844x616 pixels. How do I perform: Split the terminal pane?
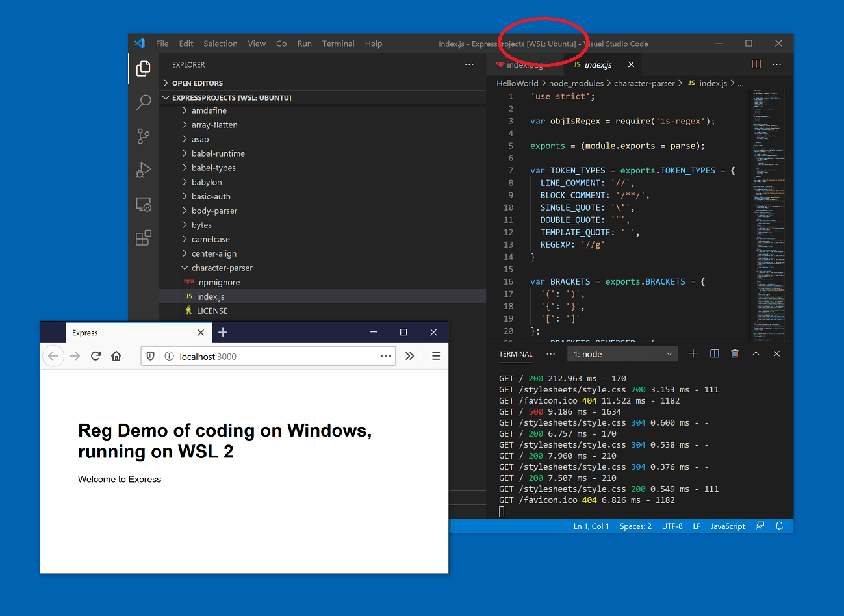click(x=714, y=353)
